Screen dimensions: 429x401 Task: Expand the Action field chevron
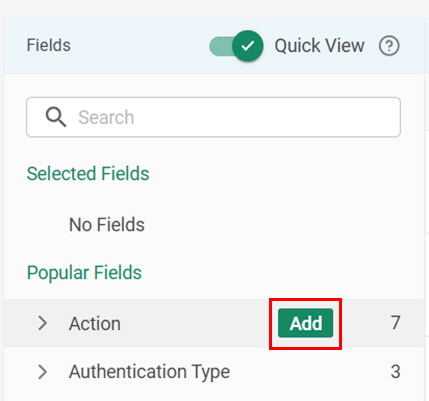click(x=42, y=323)
